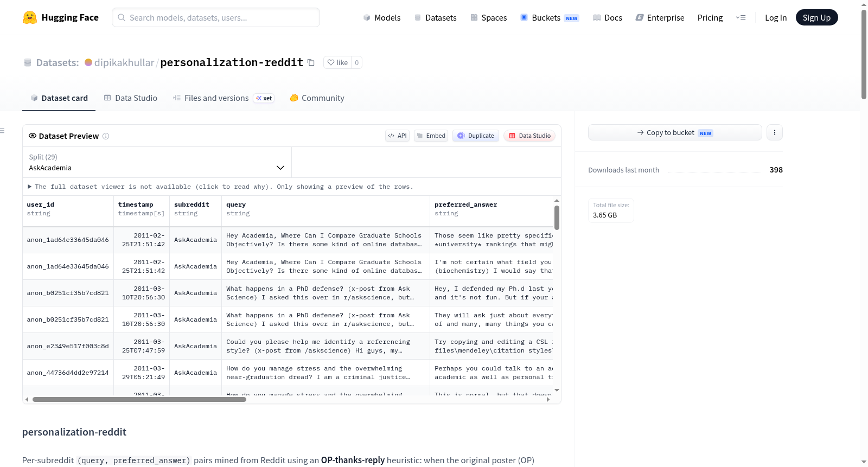The width and height of the screenshot is (868, 467).
Task: Open the more navigation options icon
Action: click(741, 17)
